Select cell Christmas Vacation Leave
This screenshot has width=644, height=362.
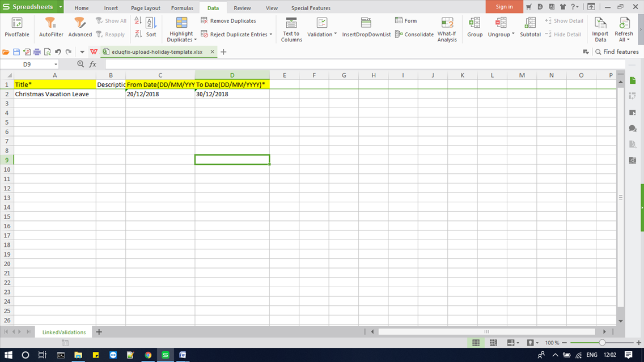click(x=54, y=94)
